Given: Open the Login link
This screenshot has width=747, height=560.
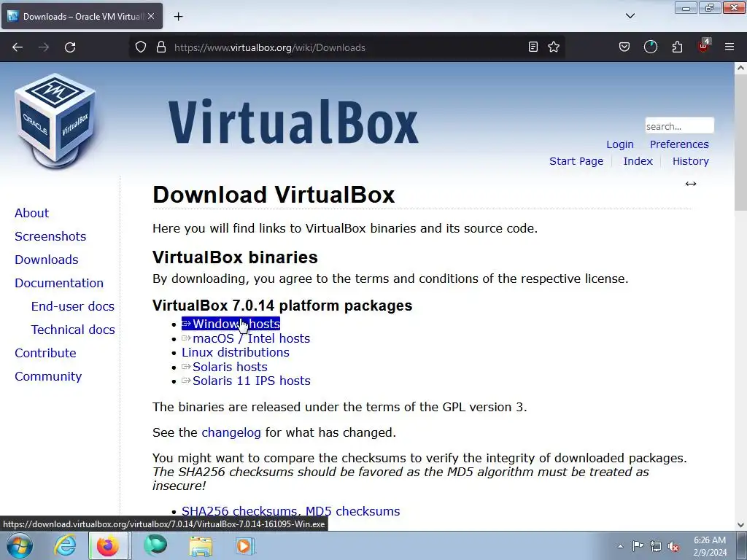Looking at the screenshot, I should (x=620, y=144).
